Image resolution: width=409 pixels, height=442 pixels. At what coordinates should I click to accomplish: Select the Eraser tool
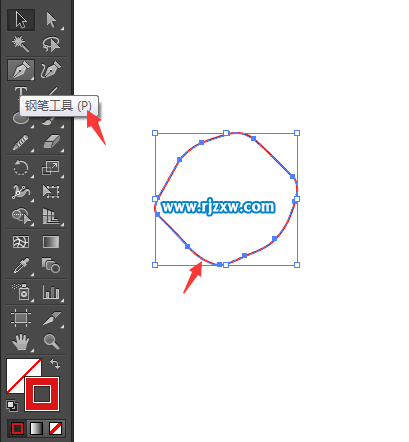(51, 142)
